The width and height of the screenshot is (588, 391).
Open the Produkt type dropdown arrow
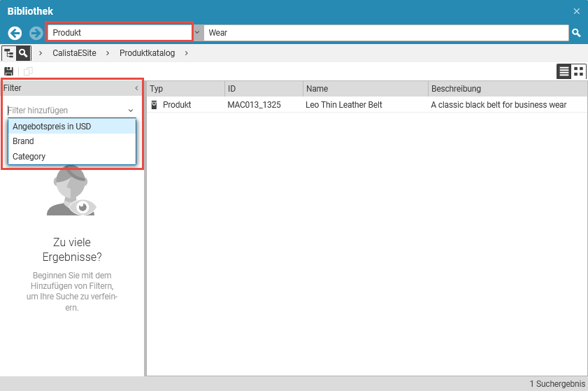[x=198, y=33]
